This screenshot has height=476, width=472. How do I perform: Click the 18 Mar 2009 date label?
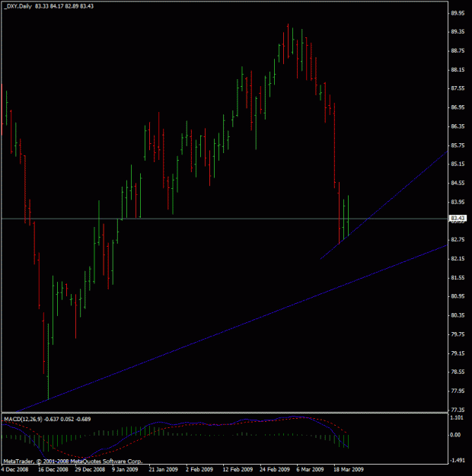coord(349,469)
